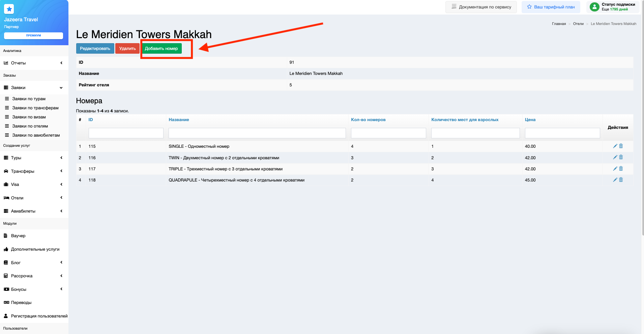644x334 pixels.
Task: Open Дополнительные услуги with thumbs-up icon
Action: coord(35,249)
